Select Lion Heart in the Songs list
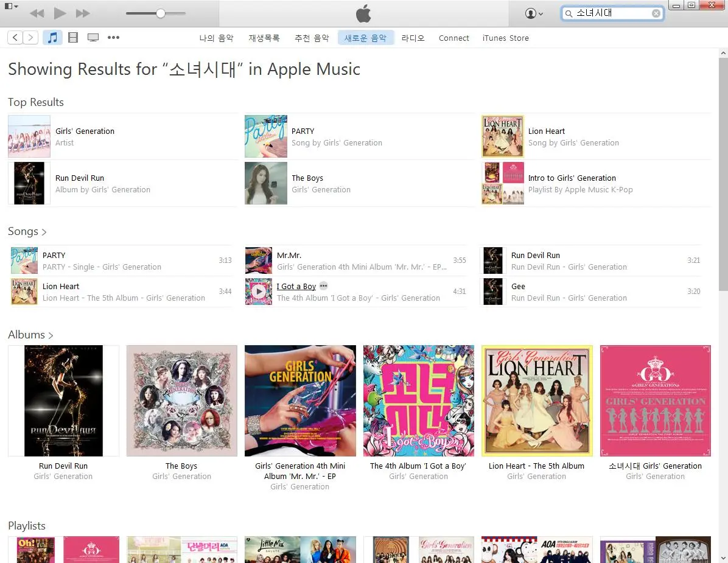The width and height of the screenshot is (728, 563). coord(121,292)
